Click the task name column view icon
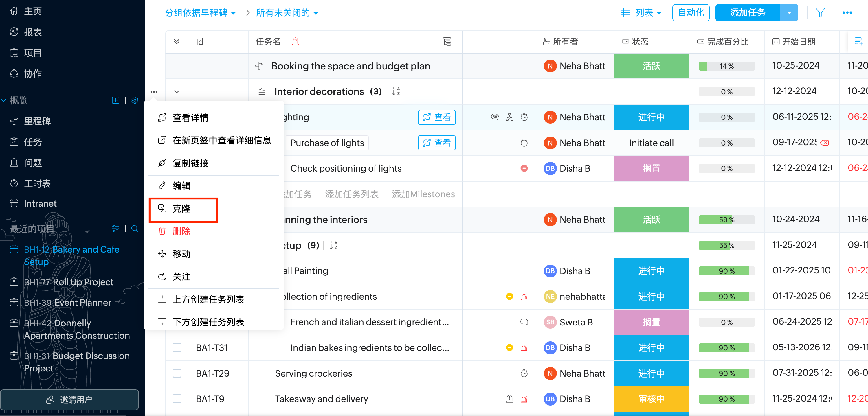 pyautogui.click(x=447, y=41)
